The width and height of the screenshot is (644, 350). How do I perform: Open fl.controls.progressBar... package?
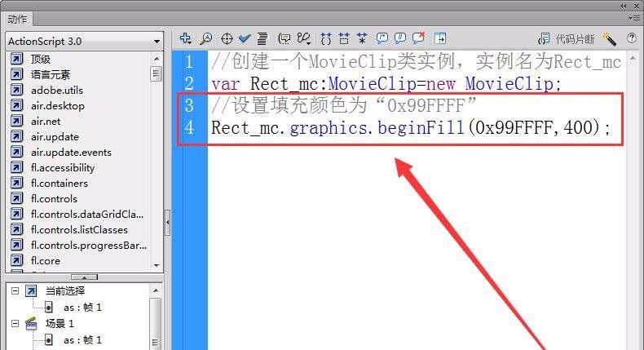coord(89,245)
